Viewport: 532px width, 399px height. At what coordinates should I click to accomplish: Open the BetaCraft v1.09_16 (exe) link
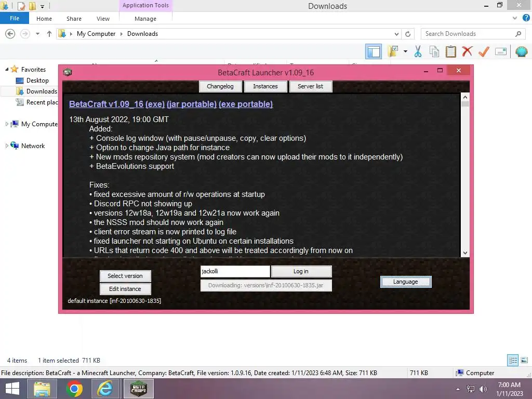click(x=117, y=104)
